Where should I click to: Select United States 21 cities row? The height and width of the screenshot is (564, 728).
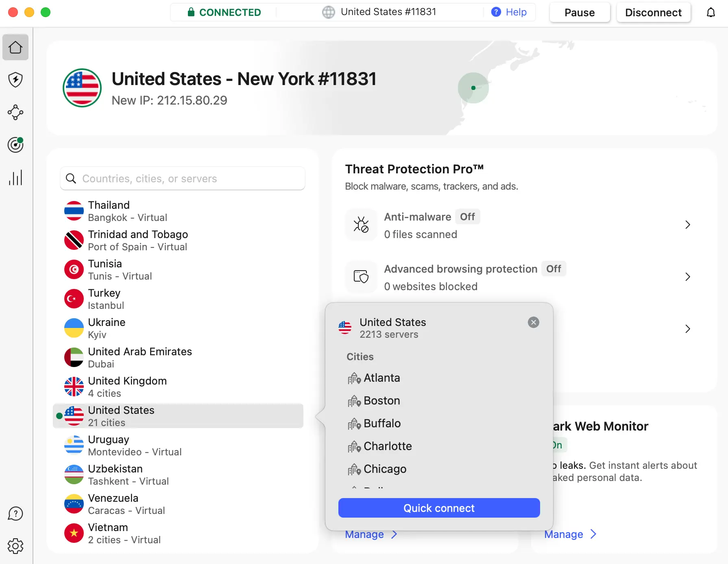click(178, 416)
